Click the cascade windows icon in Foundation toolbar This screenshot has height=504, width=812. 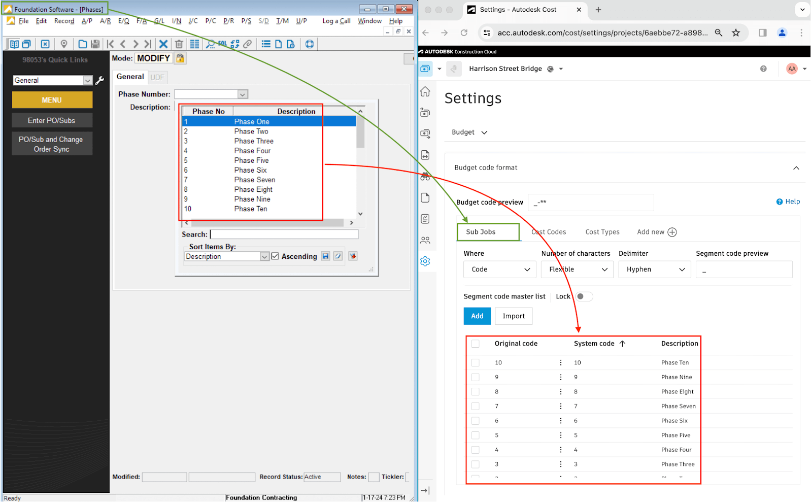tap(26, 44)
